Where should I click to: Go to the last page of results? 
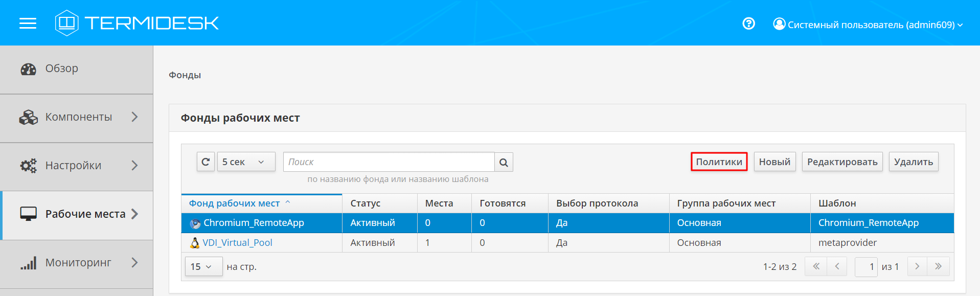(x=938, y=266)
